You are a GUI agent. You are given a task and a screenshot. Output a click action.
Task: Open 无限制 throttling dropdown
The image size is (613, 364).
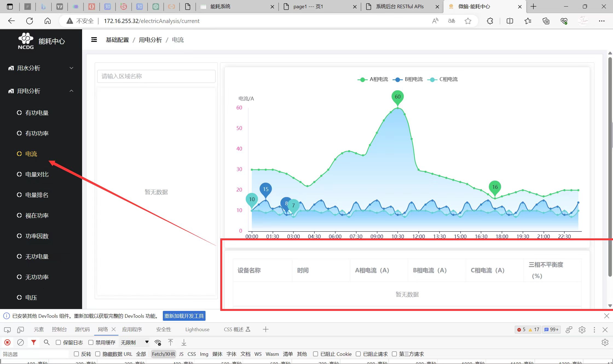tap(135, 342)
